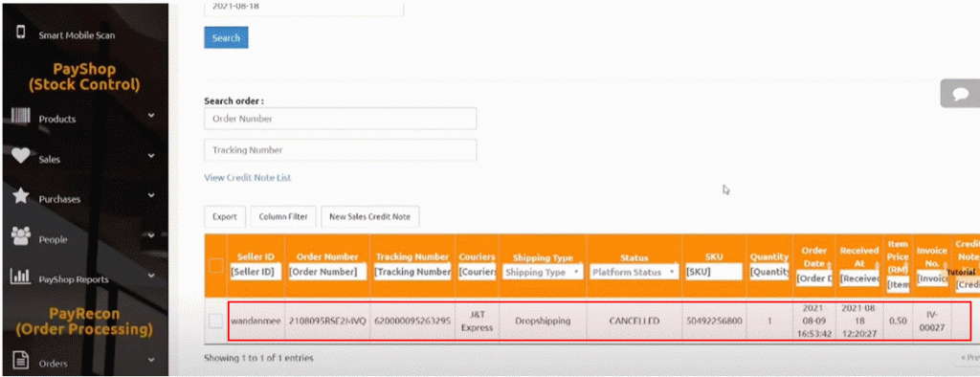Click the Tracking Number column filter box

(412, 272)
